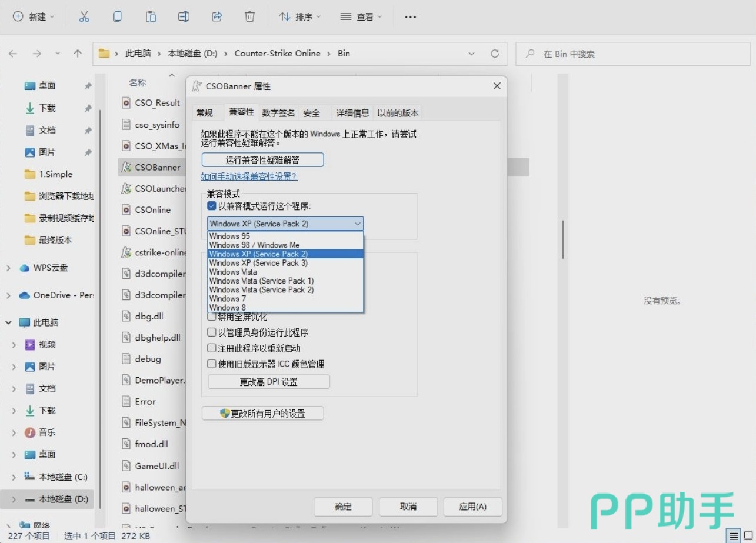The width and height of the screenshot is (756, 543).
Task: Click the Cut scissors icon in toolbar
Action: (84, 17)
